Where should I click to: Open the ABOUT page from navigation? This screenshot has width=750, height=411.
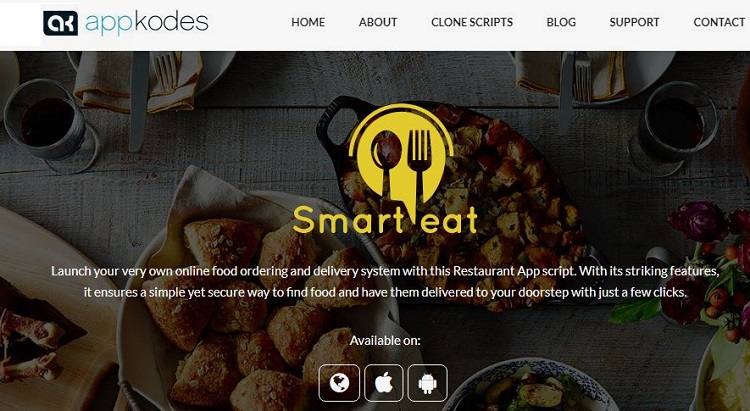(x=378, y=22)
